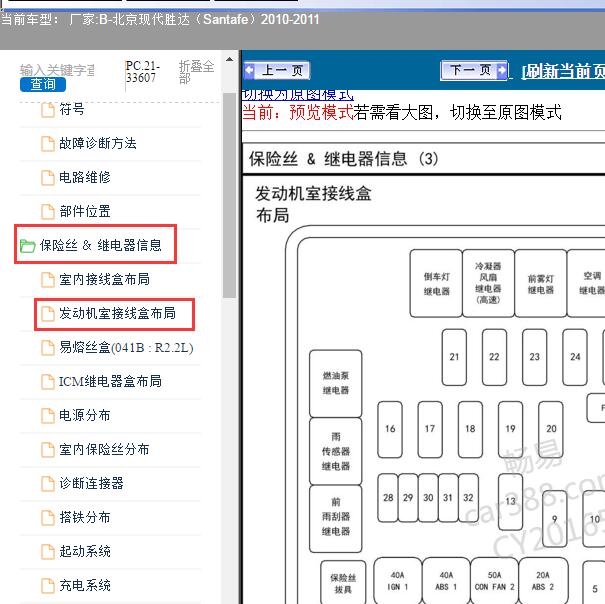
Task: Click the sidebar scrollbar up arrow
Action: [230, 59]
